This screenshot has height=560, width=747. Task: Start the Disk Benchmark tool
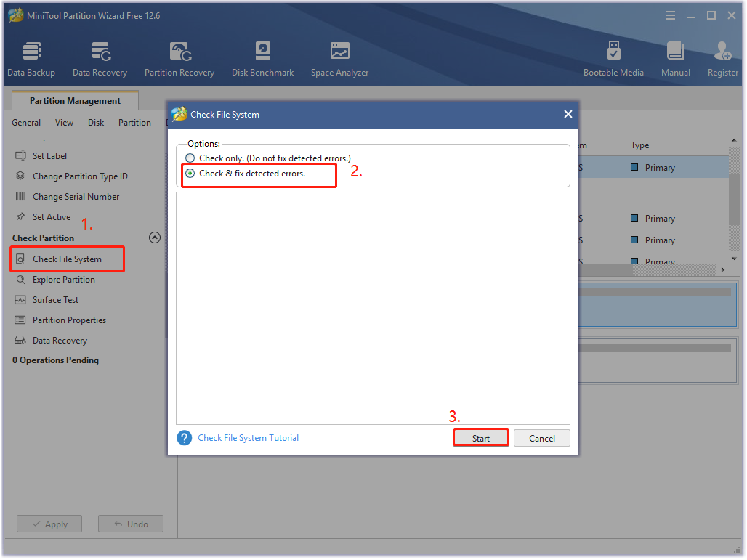coord(262,59)
